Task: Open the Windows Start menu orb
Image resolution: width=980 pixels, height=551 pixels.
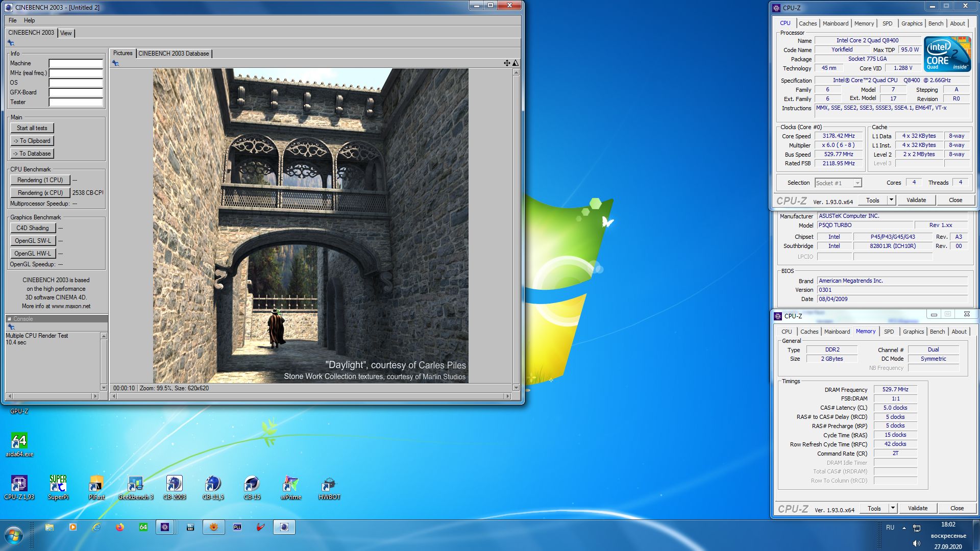Action: (14, 536)
